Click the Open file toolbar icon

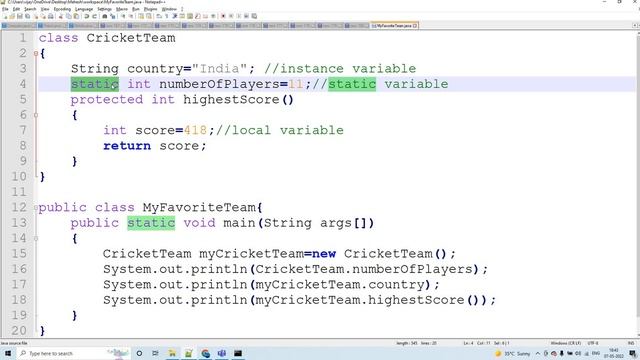[12, 16]
